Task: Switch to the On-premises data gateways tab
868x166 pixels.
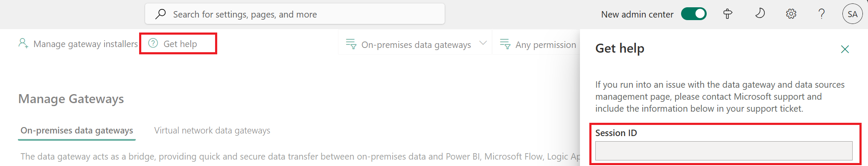Action: click(x=77, y=130)
